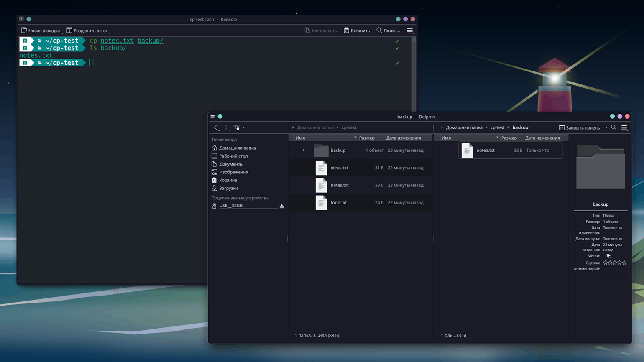Image resolution: width=644 pixels, height=362 pixels.
Task: Open dropdown arrow next to Закрыть панель
Action: (x=606, y=128)
